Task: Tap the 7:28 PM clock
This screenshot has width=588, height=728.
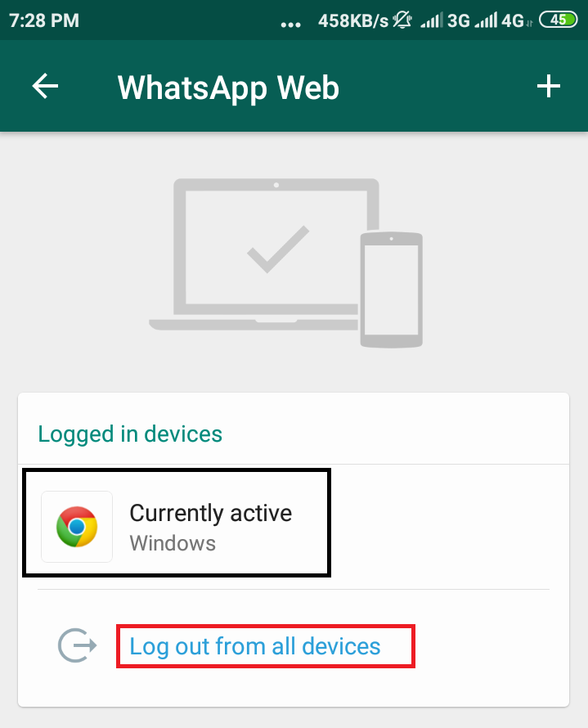Action: click(x=44, y=20)
